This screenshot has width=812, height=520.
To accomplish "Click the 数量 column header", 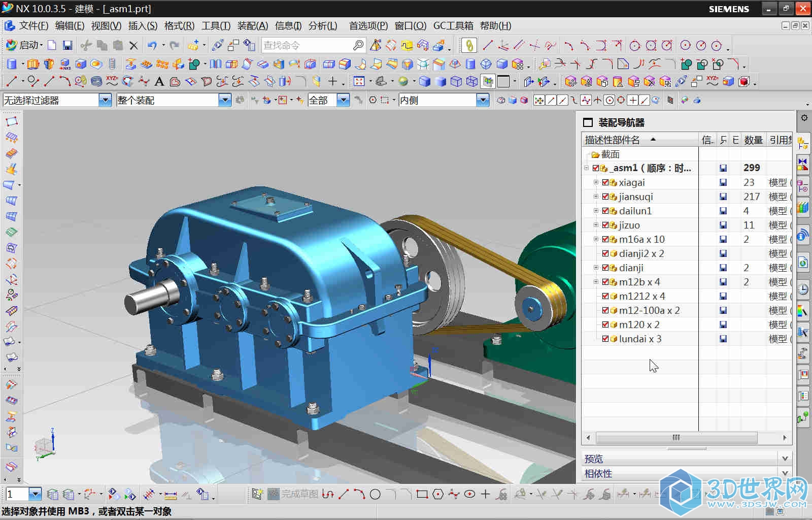I will coord(754,140).
